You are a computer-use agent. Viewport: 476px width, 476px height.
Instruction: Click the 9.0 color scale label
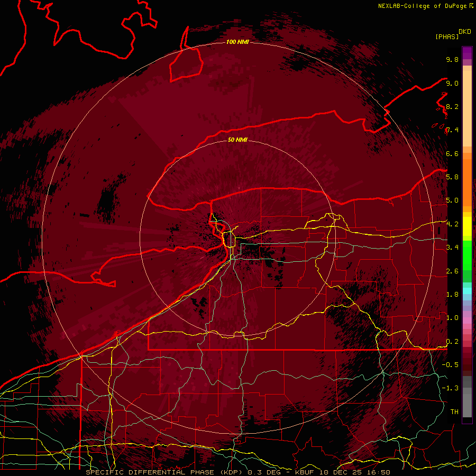pos(452,83)
